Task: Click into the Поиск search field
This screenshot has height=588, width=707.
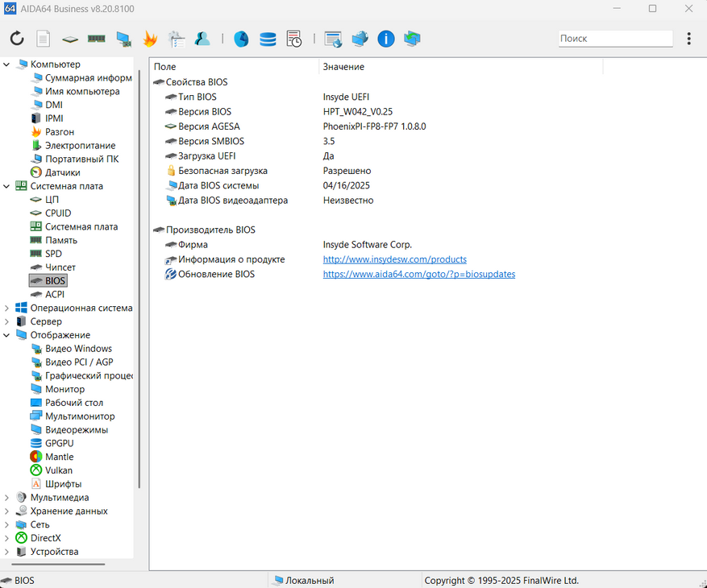Action: coord(615,39)
